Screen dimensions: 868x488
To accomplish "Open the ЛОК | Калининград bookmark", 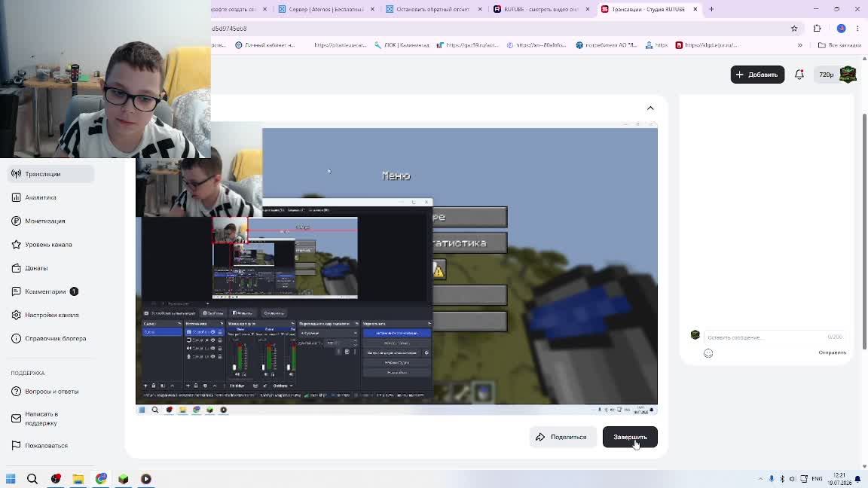I will [402, 45].
